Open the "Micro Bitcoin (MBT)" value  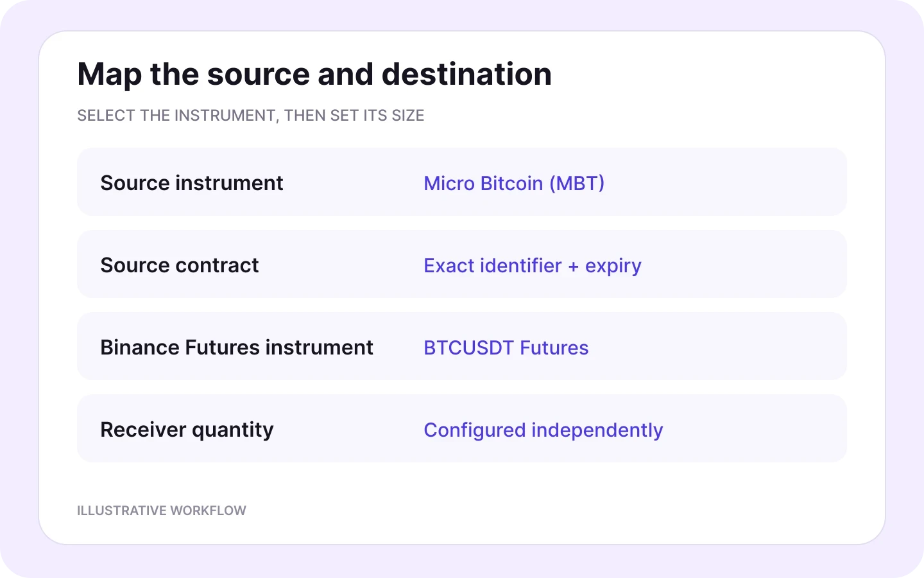[x=514, y=183]
